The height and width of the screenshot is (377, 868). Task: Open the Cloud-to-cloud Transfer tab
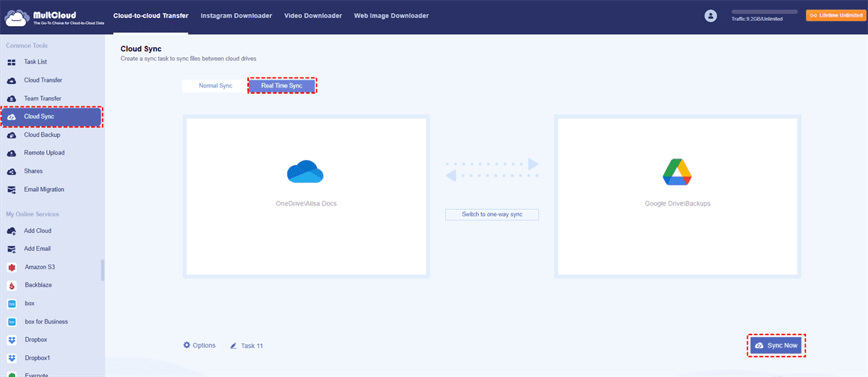[150, 15]
